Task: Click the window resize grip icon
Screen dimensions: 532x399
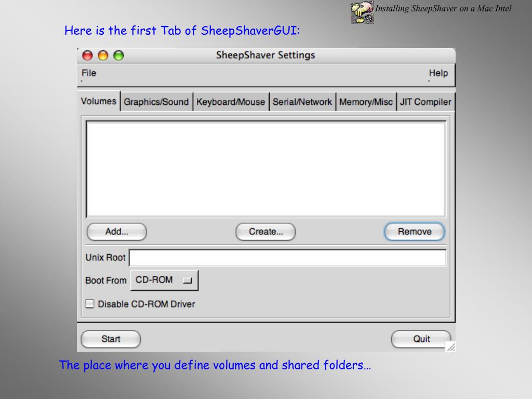Action: (x=450, y=347)
